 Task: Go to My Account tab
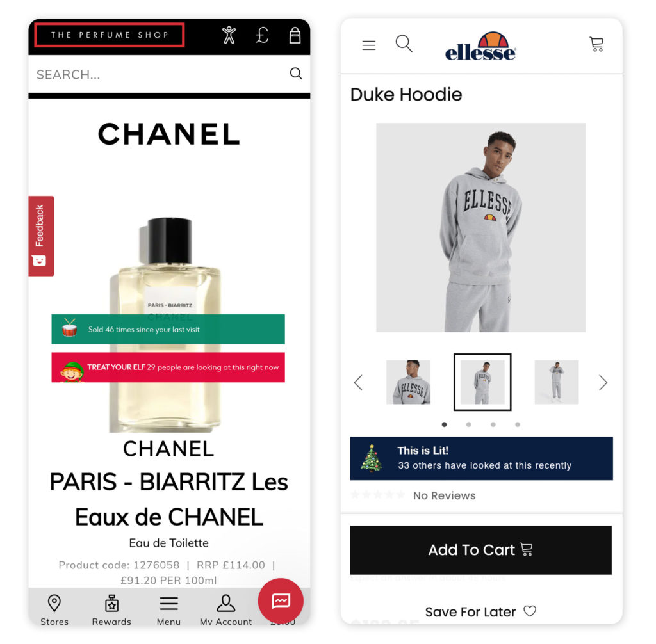(226, 610)
